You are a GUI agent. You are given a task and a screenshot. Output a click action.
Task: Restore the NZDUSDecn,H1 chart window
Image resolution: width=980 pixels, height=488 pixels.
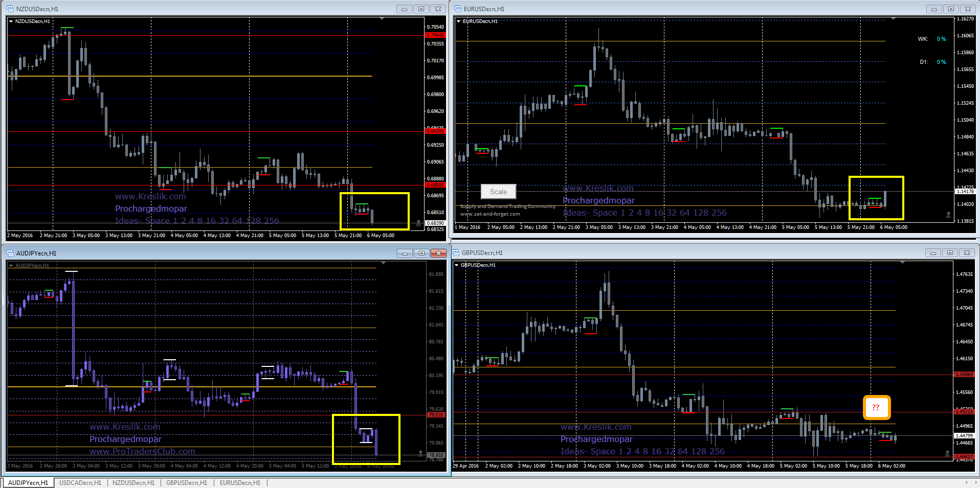[421, 9]
